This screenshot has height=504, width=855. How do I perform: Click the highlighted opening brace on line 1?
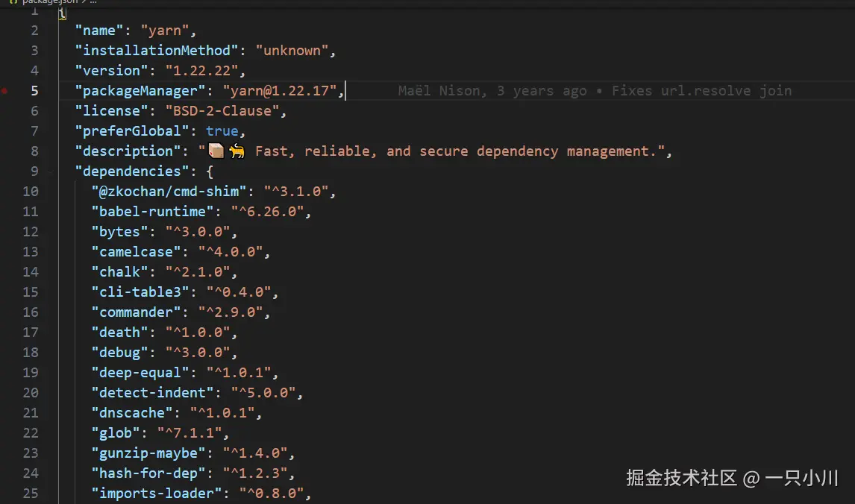[x=62, y=13]
